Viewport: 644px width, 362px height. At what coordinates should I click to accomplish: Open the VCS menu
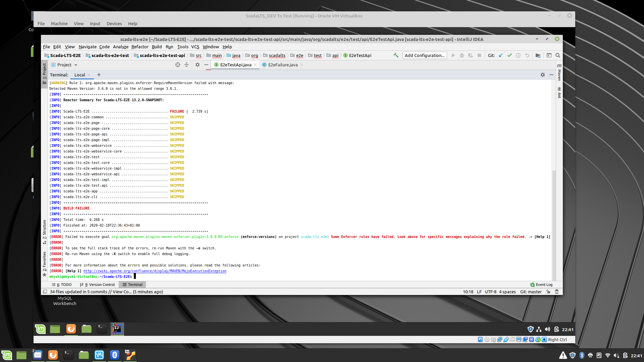[195, 47]
